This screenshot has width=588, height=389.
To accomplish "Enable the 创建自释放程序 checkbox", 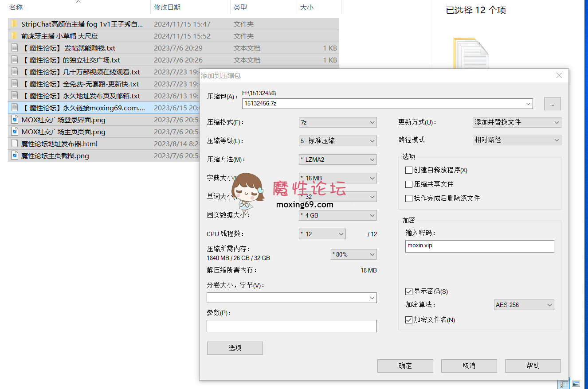I will (x=409, y=170).
